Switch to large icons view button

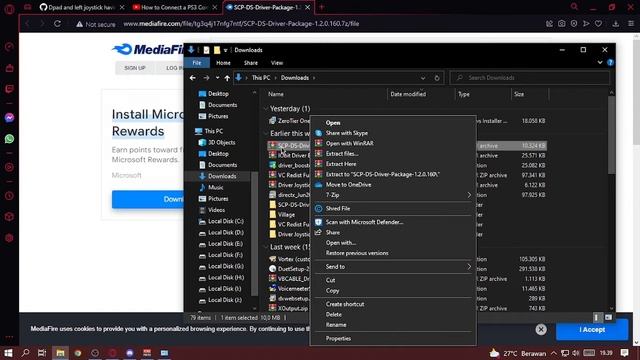608,317
